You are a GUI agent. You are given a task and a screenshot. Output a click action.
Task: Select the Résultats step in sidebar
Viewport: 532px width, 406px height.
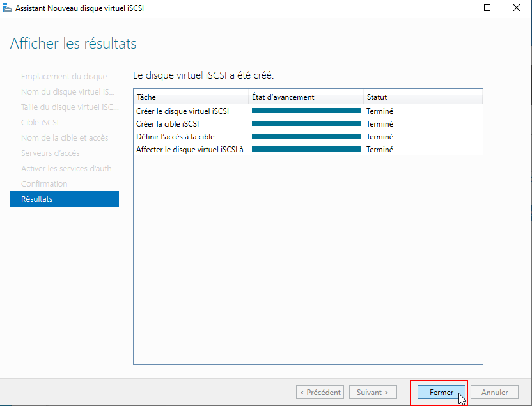(64, 199)
